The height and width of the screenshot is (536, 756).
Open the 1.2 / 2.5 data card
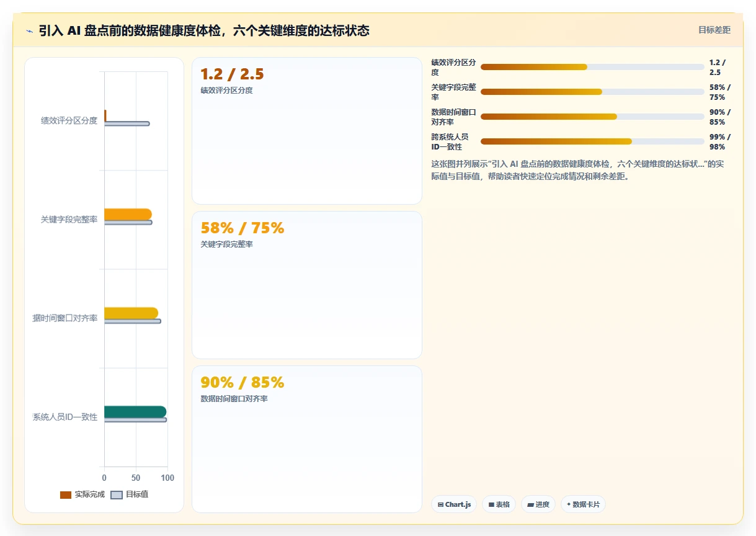pyautogui.click(x=307, y=131)
